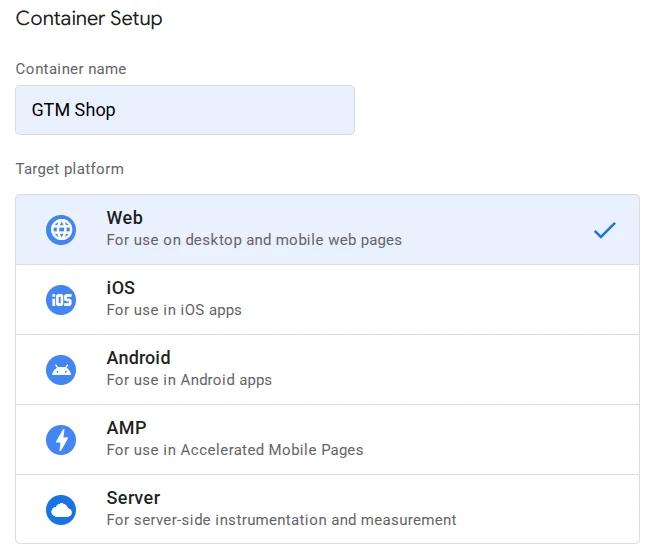Screen dimensions: 654x553
Task: Choose the Server target platform title
Action: click(x=133, y=498)
